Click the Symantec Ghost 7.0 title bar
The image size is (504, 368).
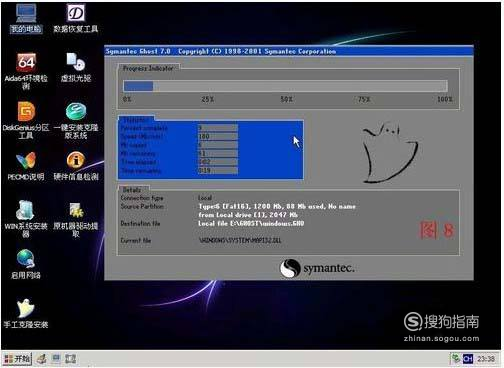[289, 51]
